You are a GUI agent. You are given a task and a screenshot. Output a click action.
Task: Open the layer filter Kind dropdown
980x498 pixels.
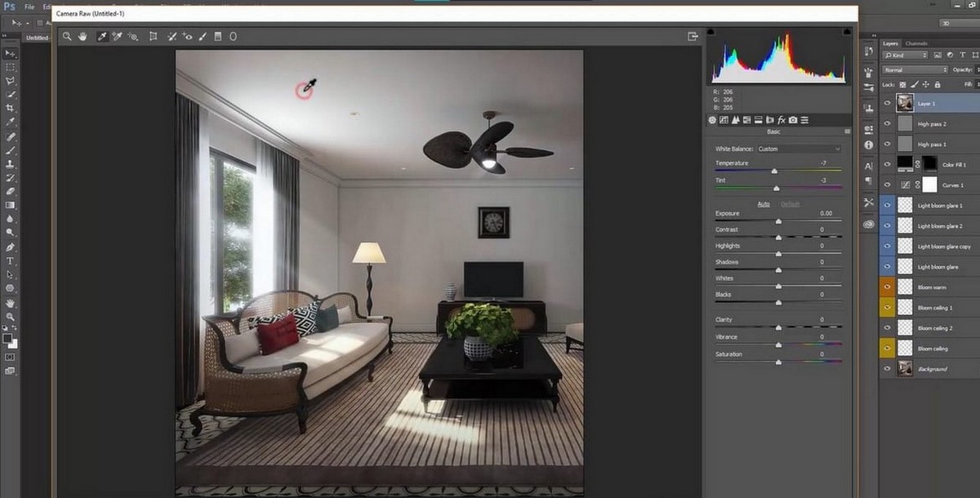point(906,55)
